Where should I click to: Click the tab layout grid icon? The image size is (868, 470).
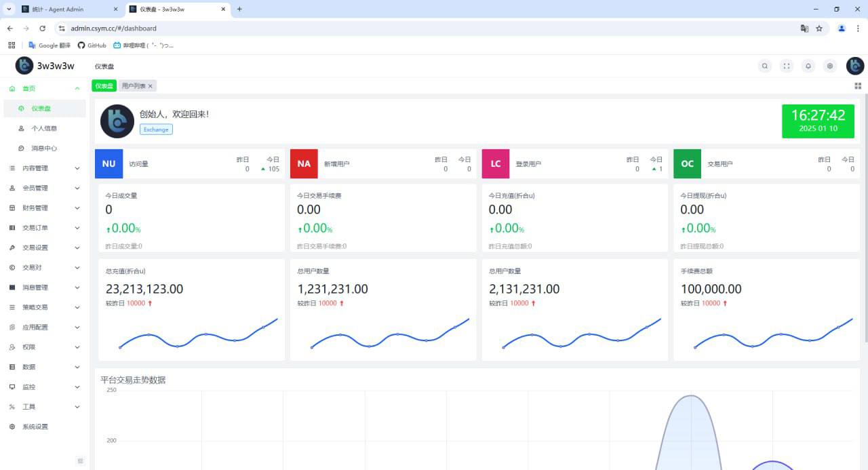click(858, 86)
